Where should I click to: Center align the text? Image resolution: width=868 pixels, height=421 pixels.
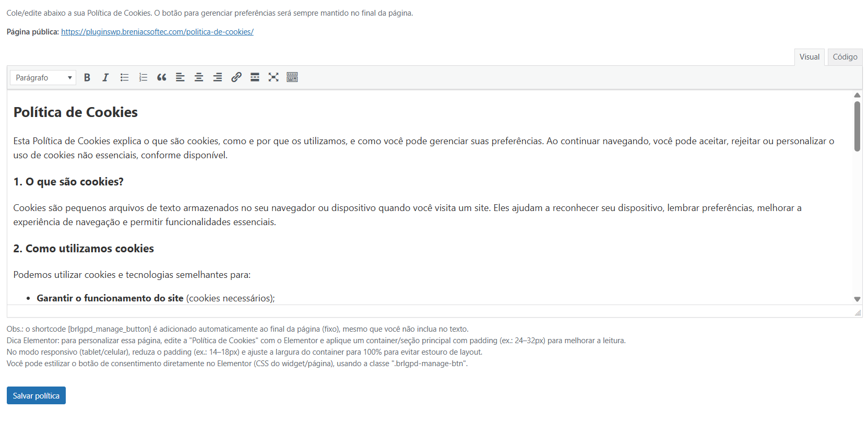tap(199, 77)
